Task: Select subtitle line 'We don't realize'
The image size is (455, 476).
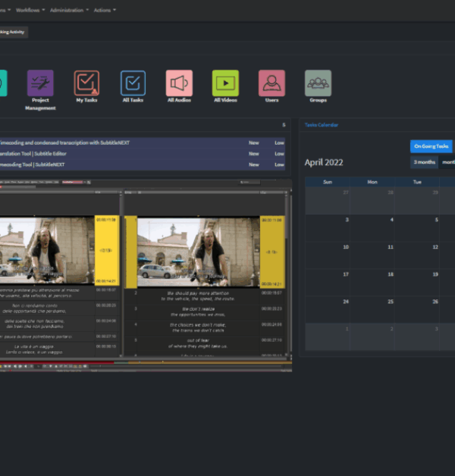Action: 198,312
